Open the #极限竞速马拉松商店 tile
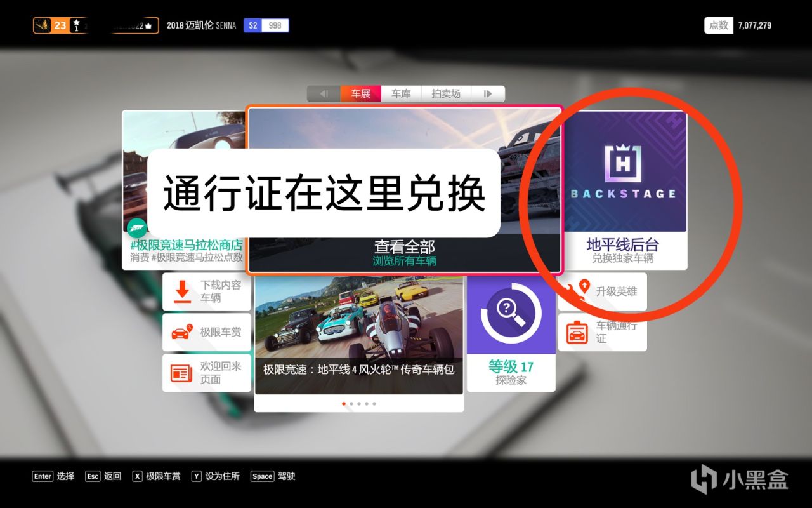The height and width of the screenshot is (508, 812). (x=183, y=190)
